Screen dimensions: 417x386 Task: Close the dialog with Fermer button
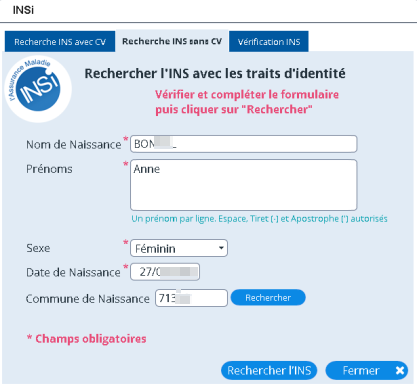tap(367, 370)
